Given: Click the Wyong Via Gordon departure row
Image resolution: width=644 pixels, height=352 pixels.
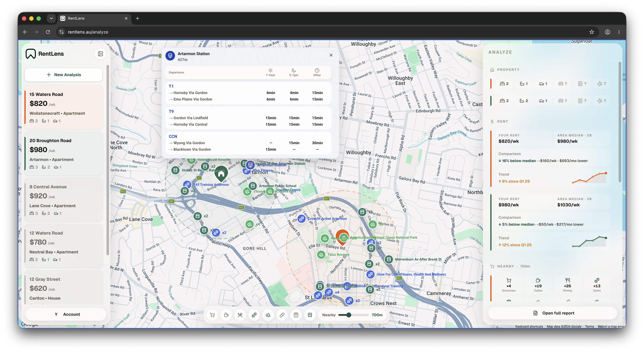Looking at the screenshot, I should tap(248, 143).
